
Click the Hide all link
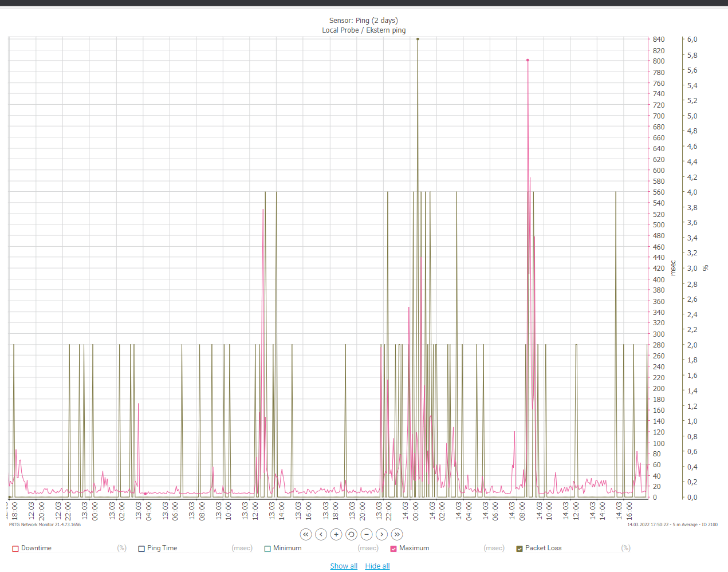(377, 566)
